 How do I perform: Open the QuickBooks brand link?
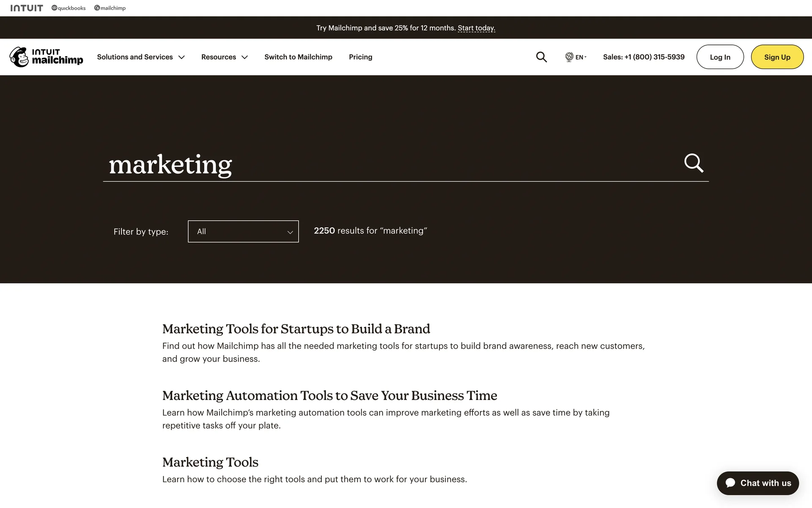69,8
